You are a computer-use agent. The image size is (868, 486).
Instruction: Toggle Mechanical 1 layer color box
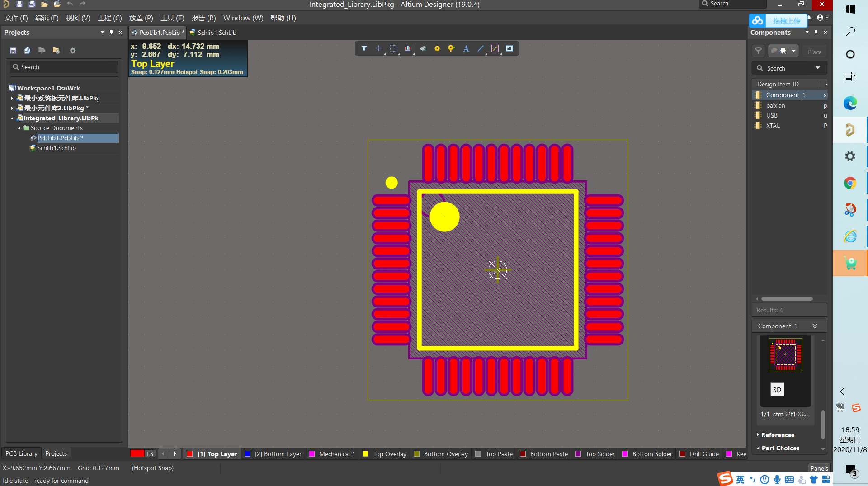tap(311, 454)
